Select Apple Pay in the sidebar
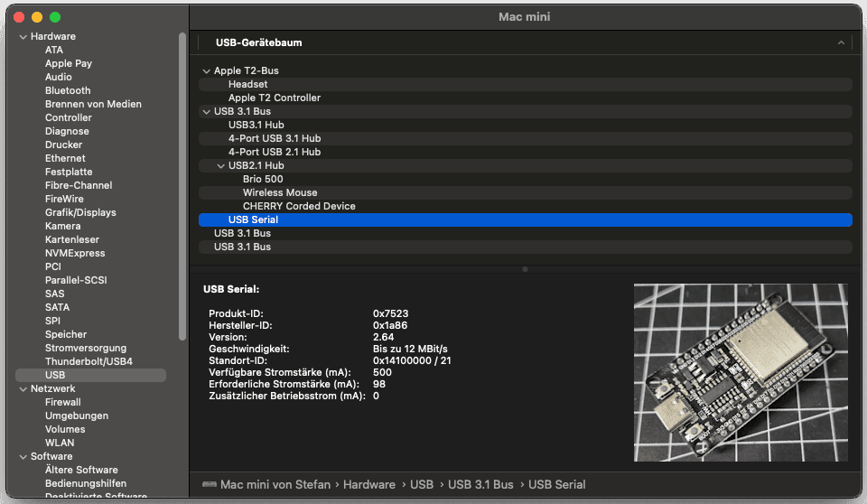867x504 pixels. click(x=69, y=63)
